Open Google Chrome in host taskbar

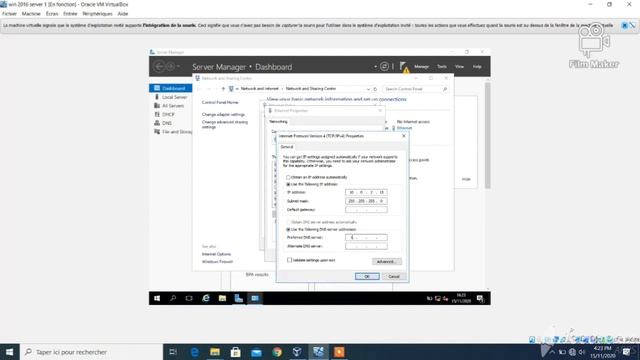coord(277,352)
